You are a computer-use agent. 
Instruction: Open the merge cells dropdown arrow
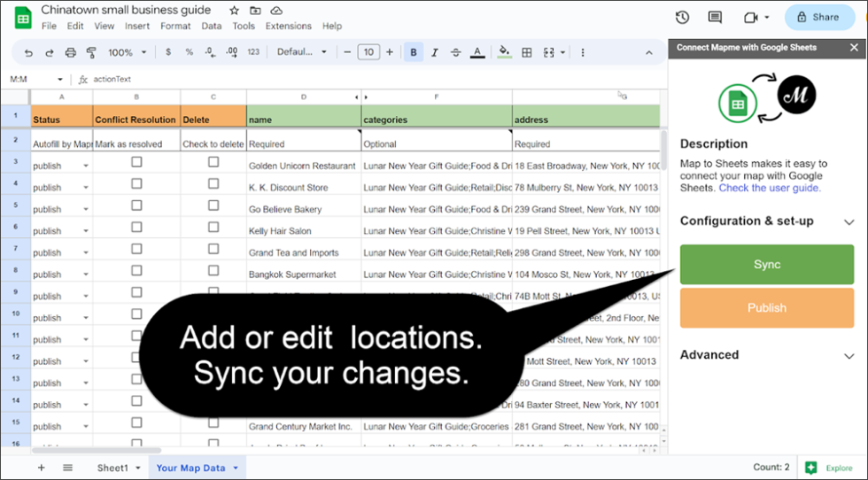tap(563, 52)
